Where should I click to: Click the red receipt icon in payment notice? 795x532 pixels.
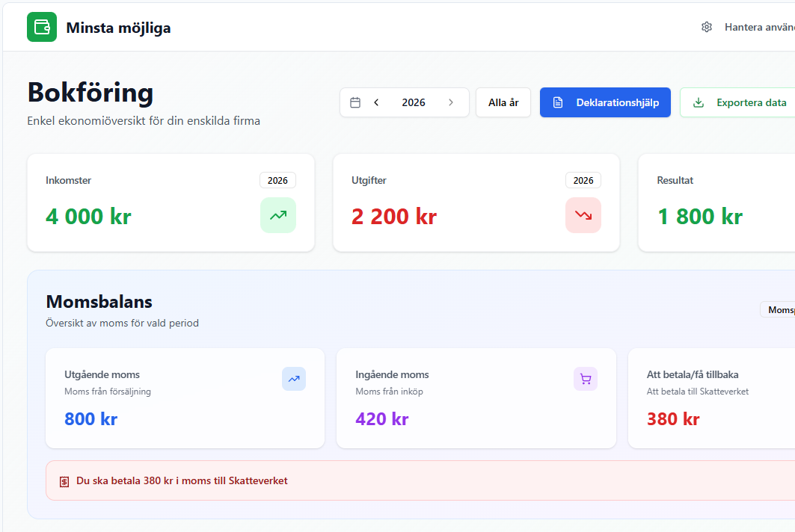pyautogui.click(x=64, y=481)
